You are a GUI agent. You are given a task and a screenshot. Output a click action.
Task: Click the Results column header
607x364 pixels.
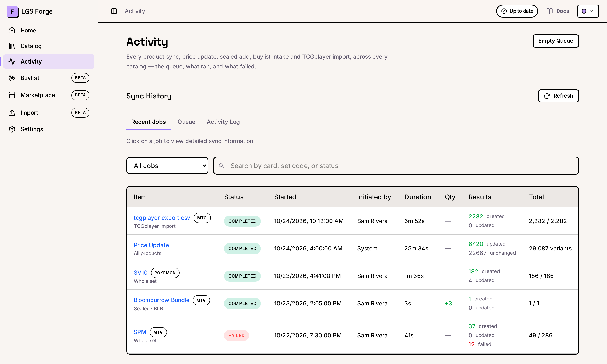pyautogui.click(x=480, y=197)
